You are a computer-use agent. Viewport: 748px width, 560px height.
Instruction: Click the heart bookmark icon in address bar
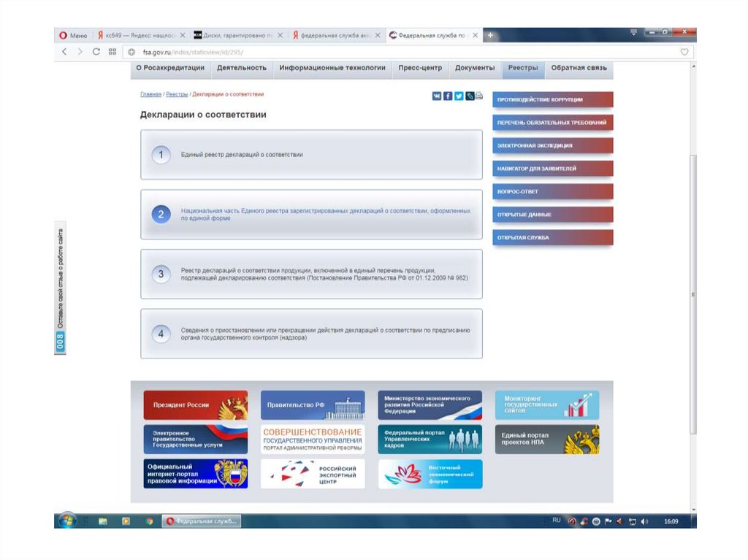click(x=684, y=52)
